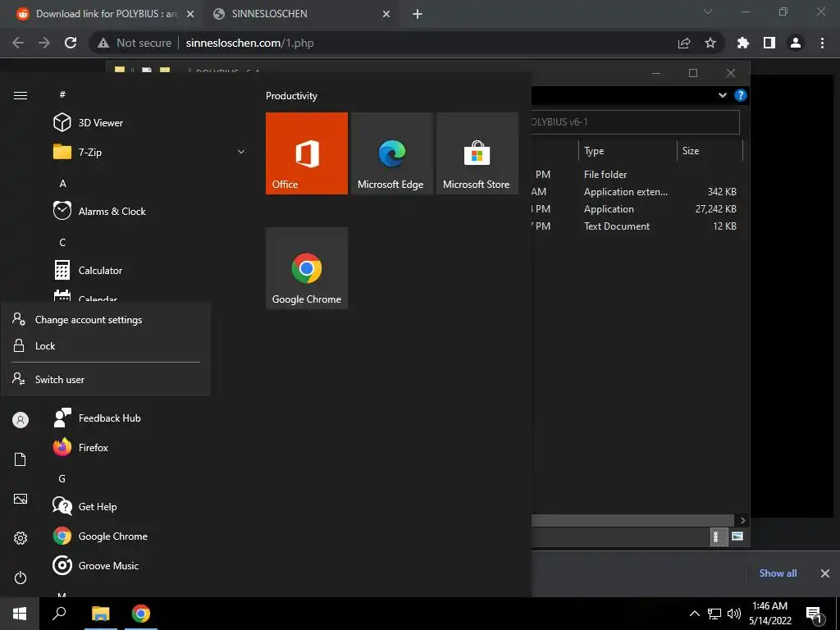Open the notification center icon
This screenshot has width=840, height=630.
tap(815, 615)
